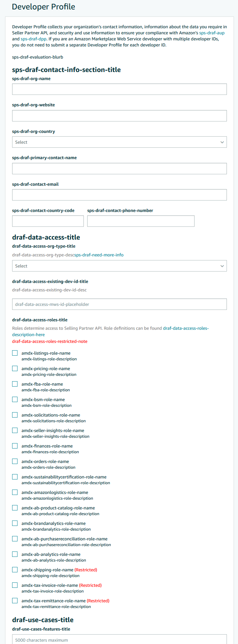Viewport: 238px width, 644px height.
Task: Enable the amdx-listings-role-name checkbox
Action: click(15, 353)
